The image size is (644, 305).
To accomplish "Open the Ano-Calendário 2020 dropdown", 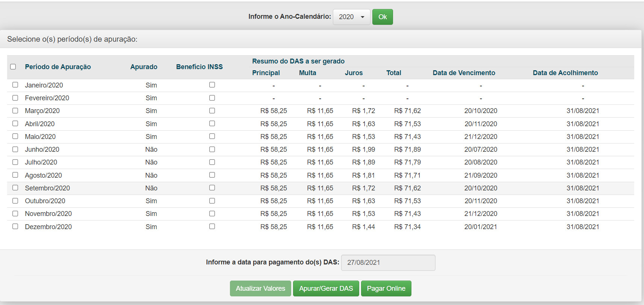I will tap(351, 17).
